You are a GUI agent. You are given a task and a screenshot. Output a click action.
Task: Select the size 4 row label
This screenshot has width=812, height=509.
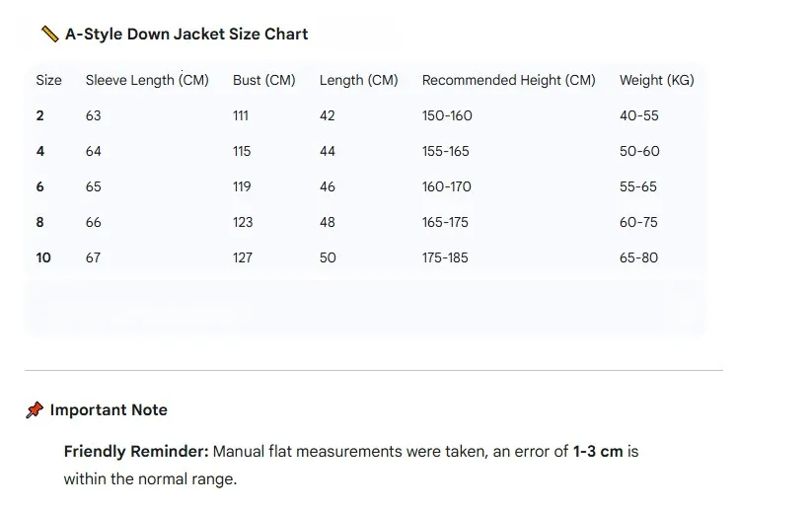coord(40,151)
